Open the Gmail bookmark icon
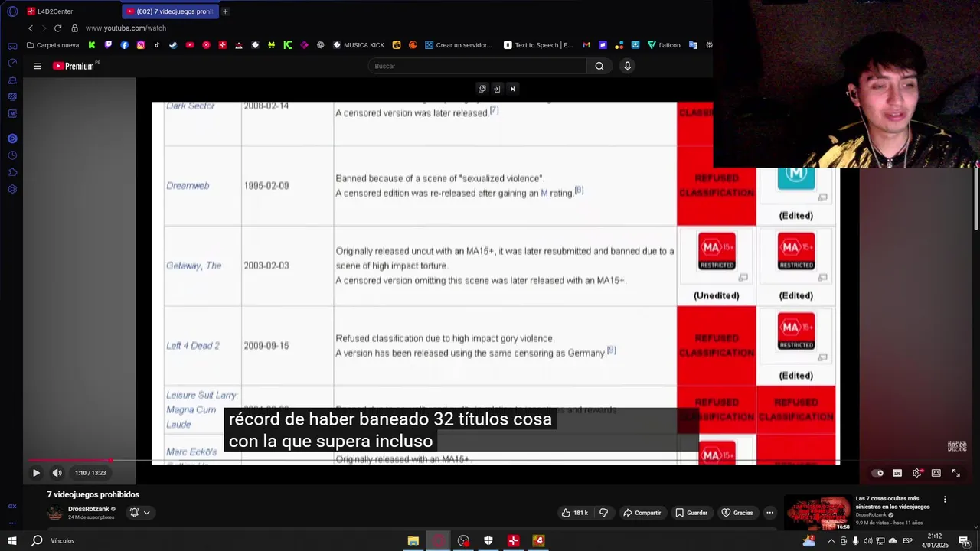 pos(586,45)
